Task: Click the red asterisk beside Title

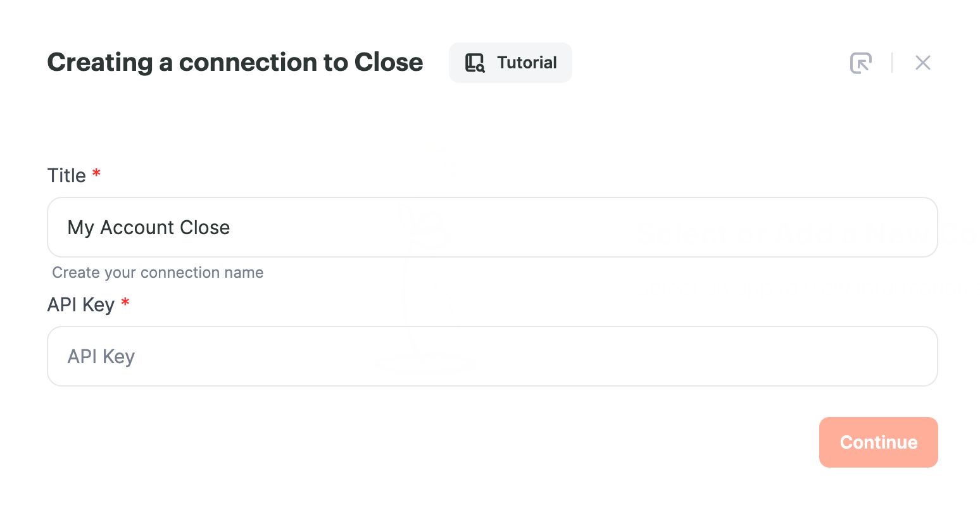Action: coord(97,173)
